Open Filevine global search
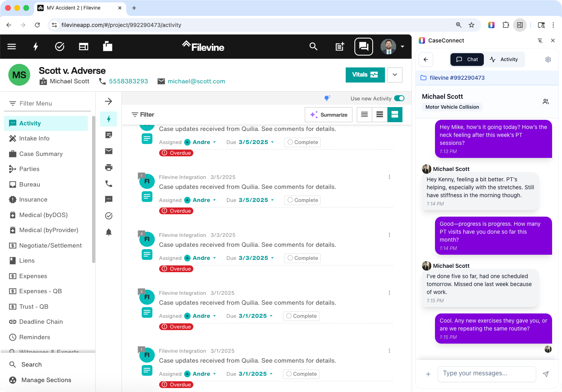Screen dimensions: 562x392 tap(314, 46)
